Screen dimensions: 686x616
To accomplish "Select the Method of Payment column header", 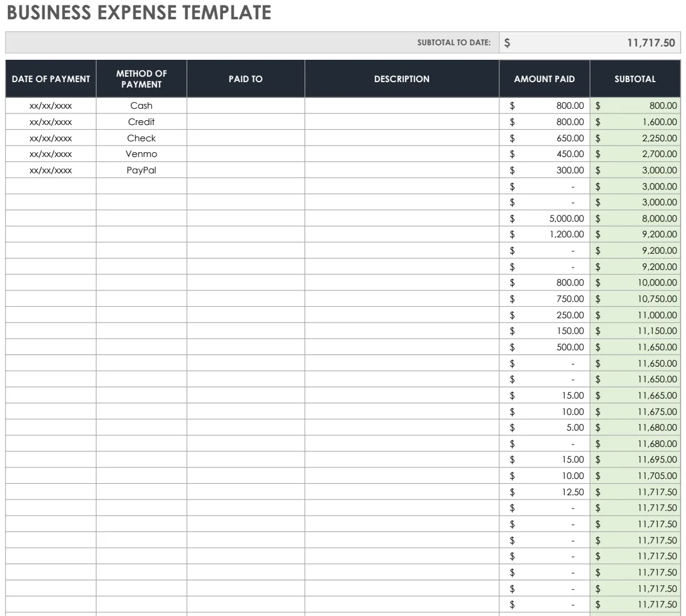I will 141,79.
